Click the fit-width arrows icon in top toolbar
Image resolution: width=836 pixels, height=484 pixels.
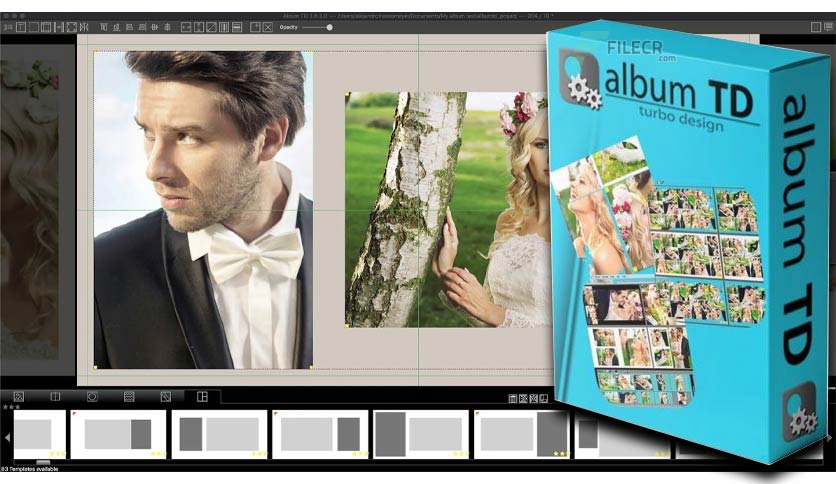(59, 27)
